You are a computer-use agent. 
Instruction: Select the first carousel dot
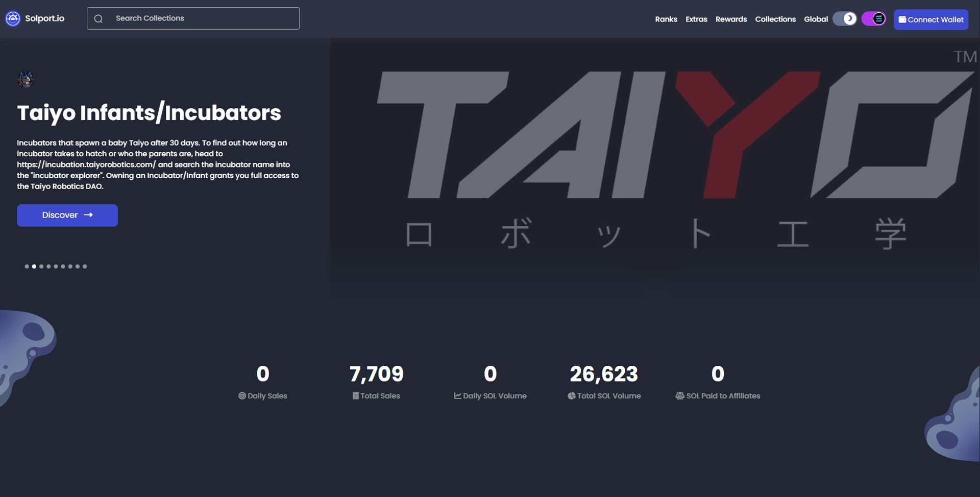(x=27, y=267)
